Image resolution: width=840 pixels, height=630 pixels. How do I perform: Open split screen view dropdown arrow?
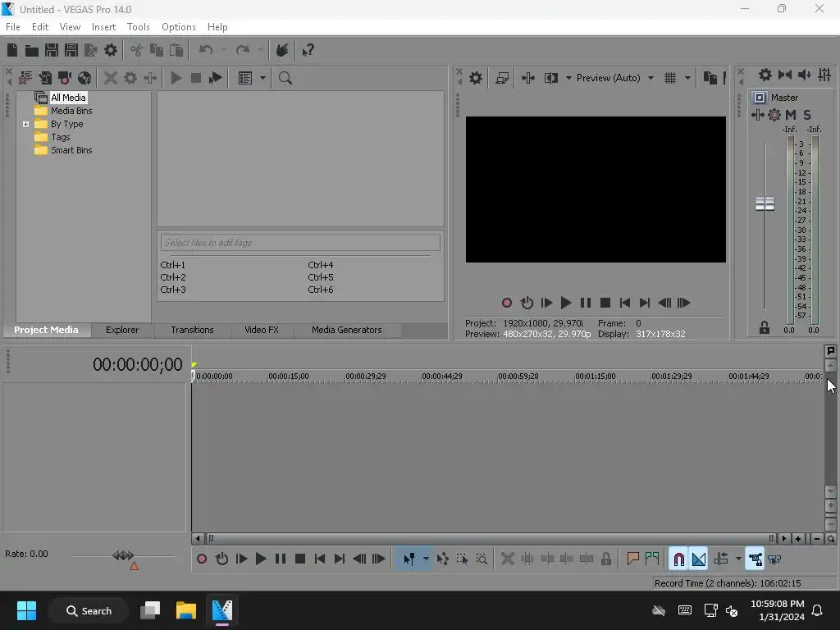568,78
